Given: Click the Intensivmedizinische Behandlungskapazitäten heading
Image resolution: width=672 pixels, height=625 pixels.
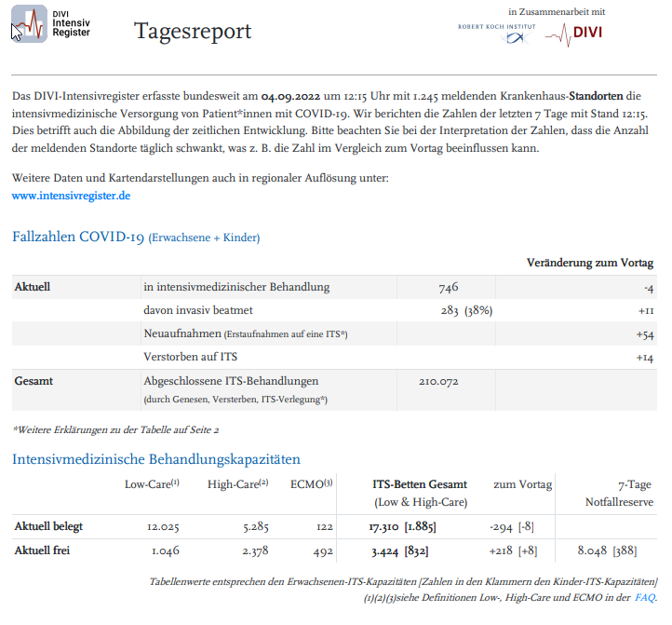Looking at the screenshot, I should point(155,459).
